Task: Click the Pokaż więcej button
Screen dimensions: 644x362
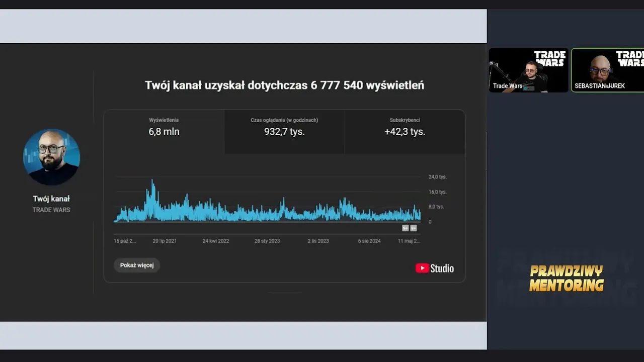Action: click(137, 265)
